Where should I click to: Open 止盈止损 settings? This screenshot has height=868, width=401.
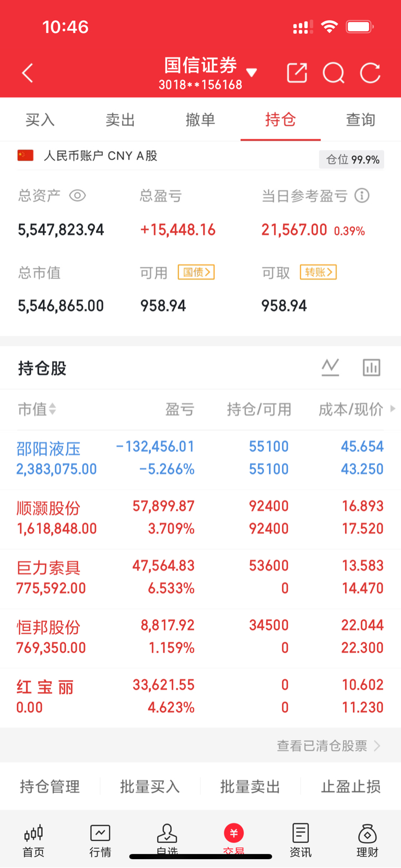[350, 787]
